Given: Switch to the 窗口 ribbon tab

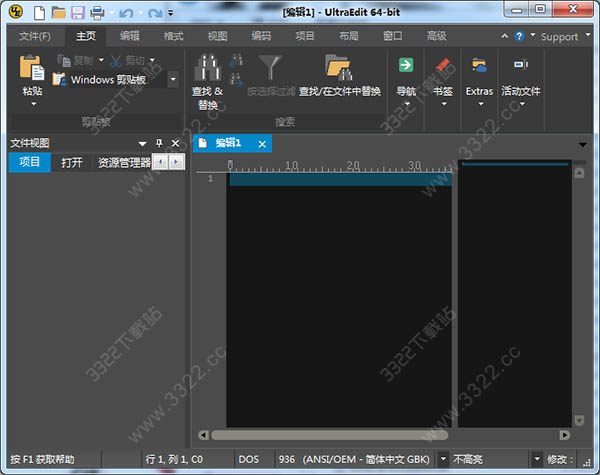Looking at the screenshot, I should click(393, 36).
